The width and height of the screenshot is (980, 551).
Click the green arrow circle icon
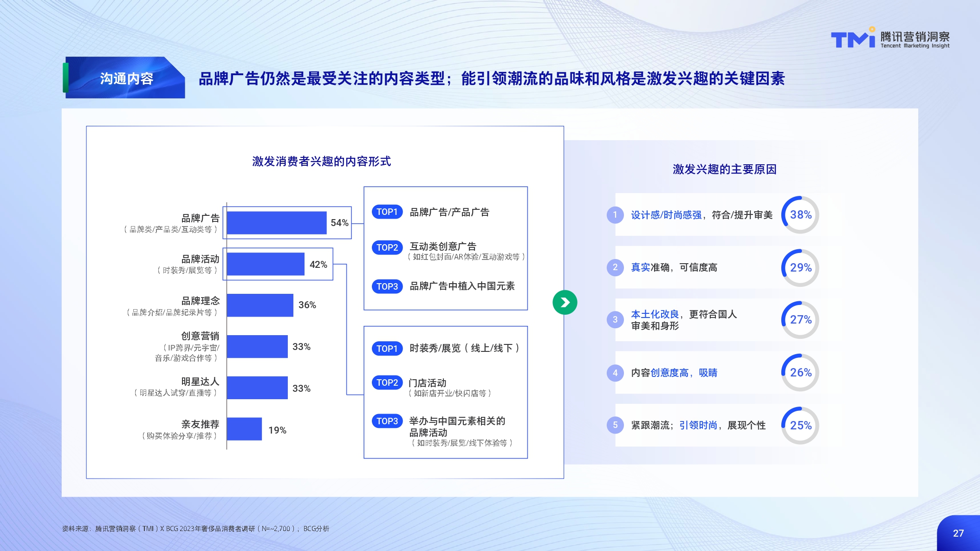click(565, 303)
